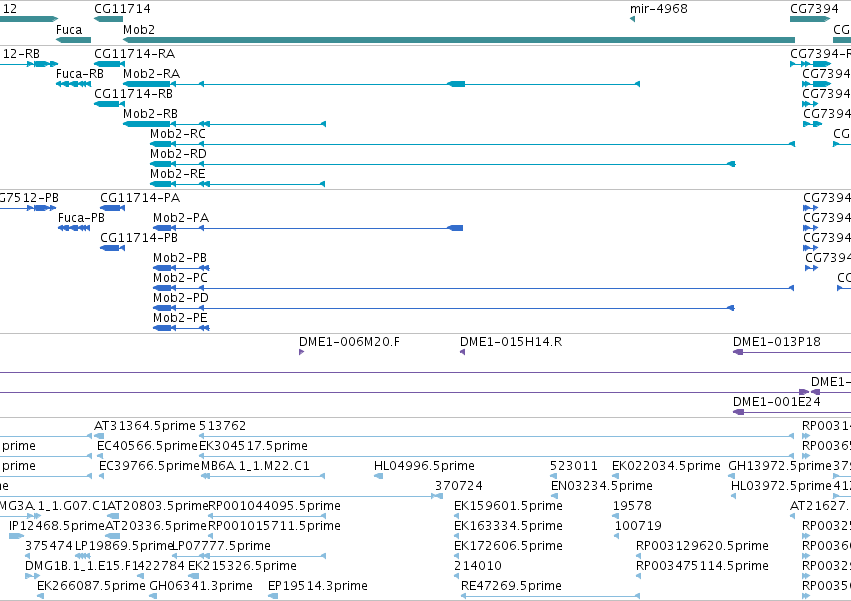
Task: Click EST HL04996.5prime
Action: point(378,476)
